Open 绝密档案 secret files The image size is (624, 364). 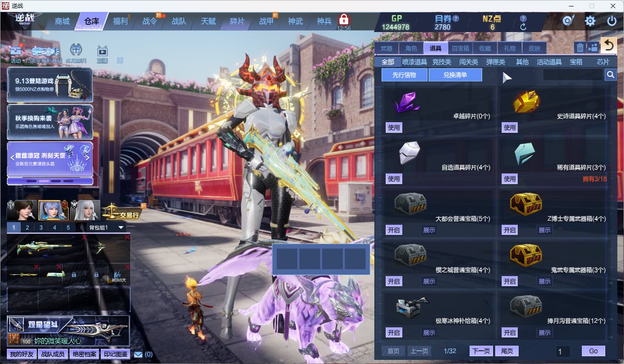[x=84, y=354]
